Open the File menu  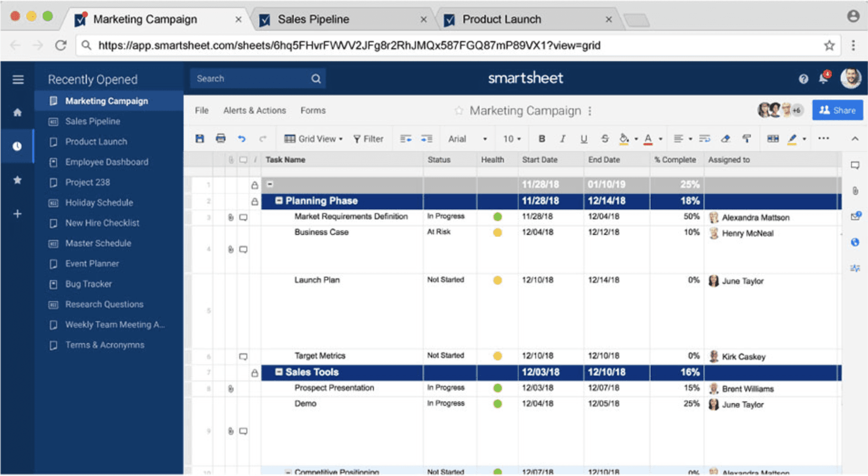[x=201, y=111]
